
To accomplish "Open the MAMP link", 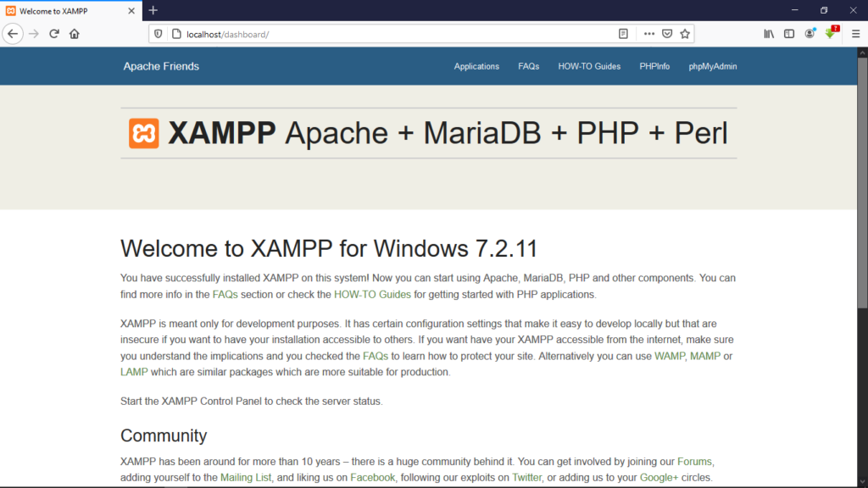I will [x=704, y=356].
